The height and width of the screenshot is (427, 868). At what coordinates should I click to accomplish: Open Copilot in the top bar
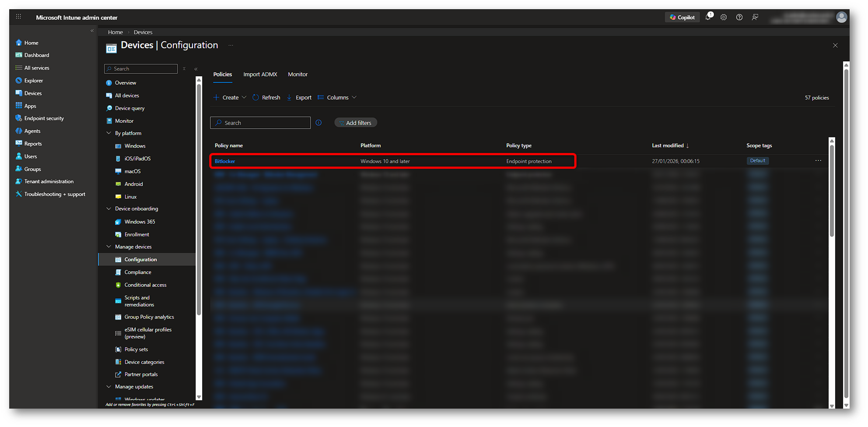click(682, 18)
